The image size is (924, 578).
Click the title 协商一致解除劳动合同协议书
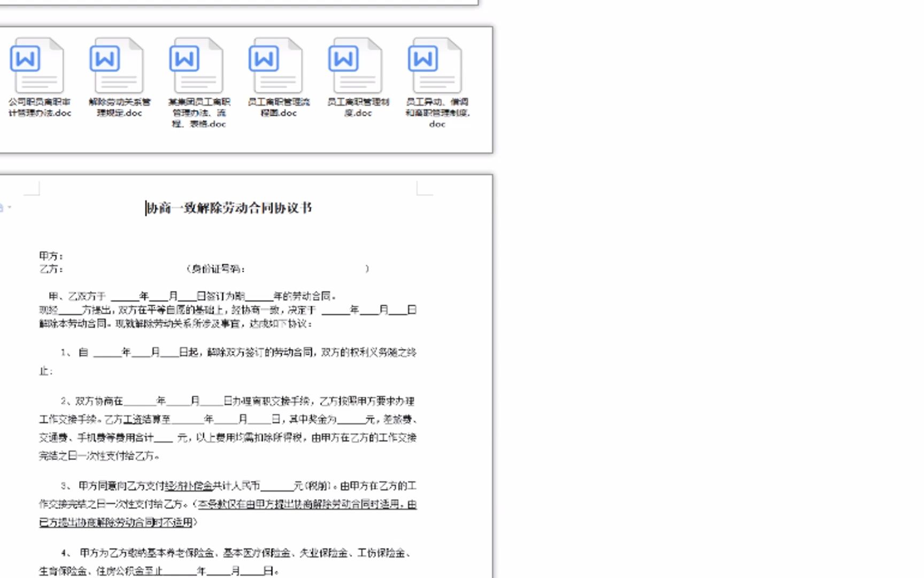coord(230,208)
